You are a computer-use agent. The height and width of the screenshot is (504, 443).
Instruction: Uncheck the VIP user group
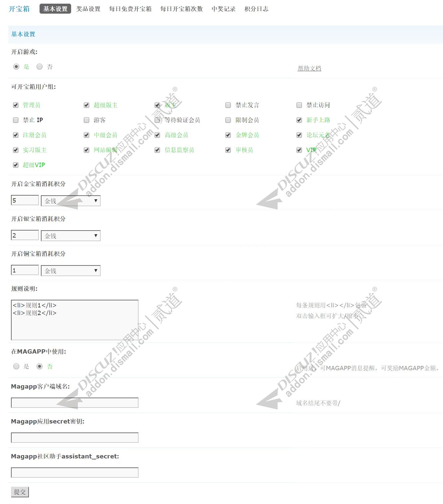[299, 150]
